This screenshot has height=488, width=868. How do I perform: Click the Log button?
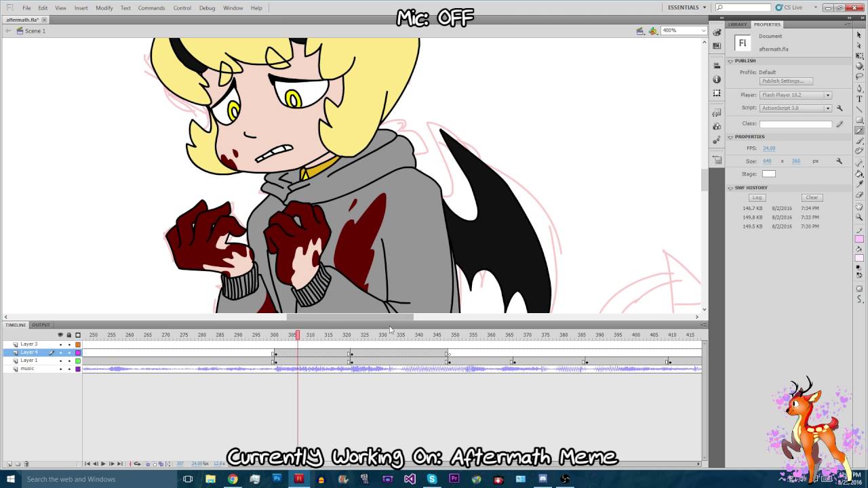757,198
